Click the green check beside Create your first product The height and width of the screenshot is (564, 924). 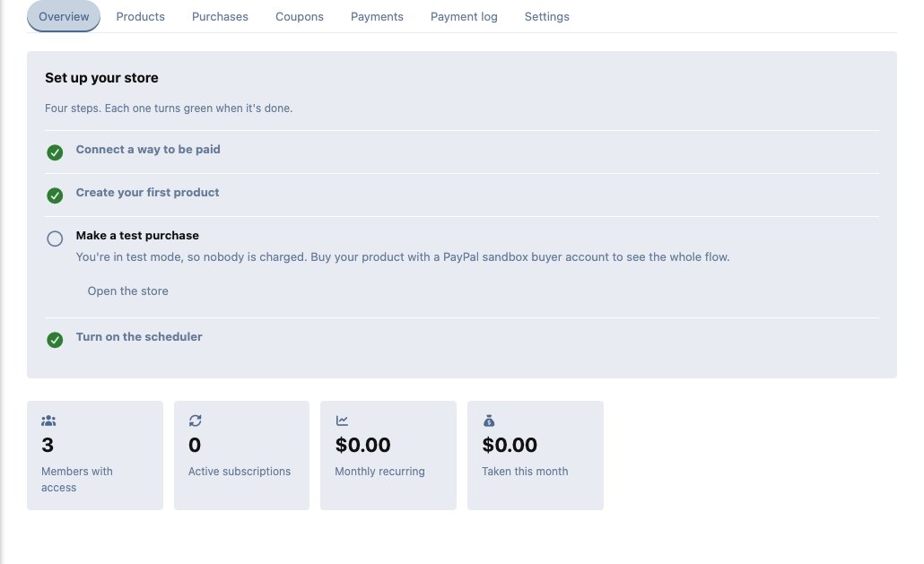coord(55,195)
